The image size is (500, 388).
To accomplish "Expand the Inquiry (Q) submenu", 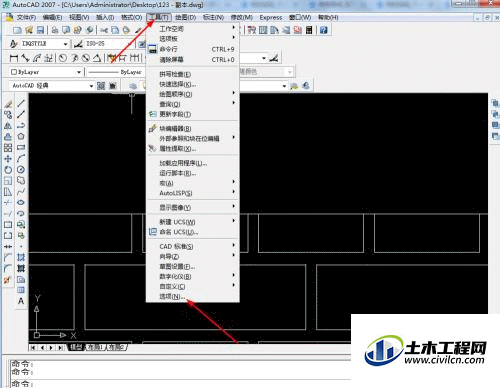I will point(192,104).
